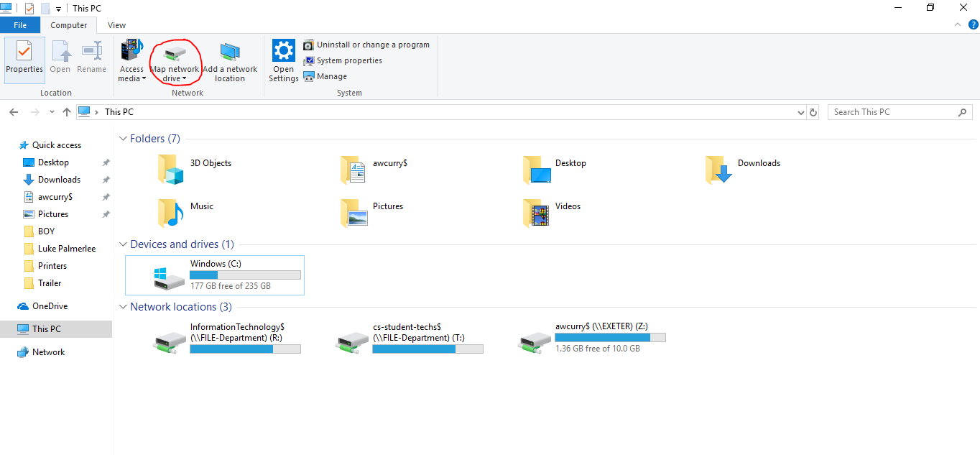Select awcurry$ (\\EXETER) (Z:) drive icon
This screenshot has height=455, width=980.
tap(535, 341)
